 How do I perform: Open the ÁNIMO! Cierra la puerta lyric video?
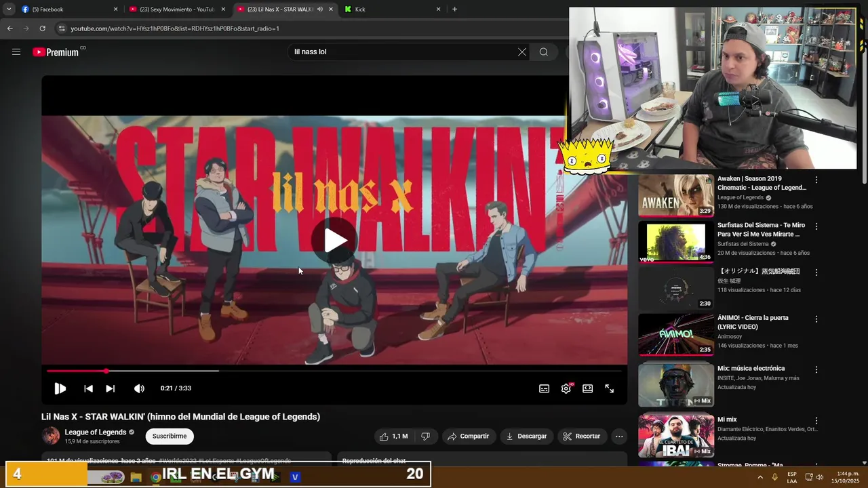(x=675, y=334)
